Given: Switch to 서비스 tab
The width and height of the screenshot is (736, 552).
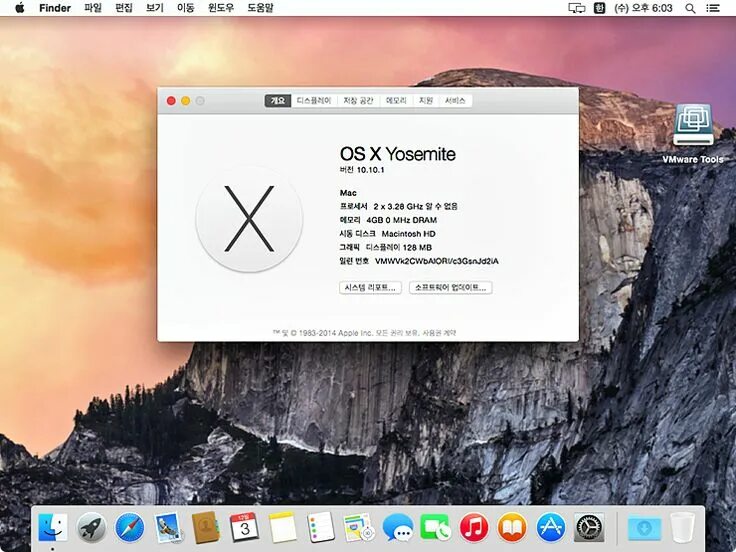Looking at the screenshot, I should pyautogui.click(x=455, y=101).
